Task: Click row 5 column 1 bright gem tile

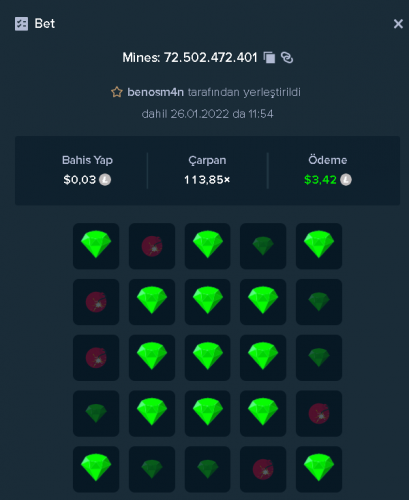Action: tap(96, 469)
